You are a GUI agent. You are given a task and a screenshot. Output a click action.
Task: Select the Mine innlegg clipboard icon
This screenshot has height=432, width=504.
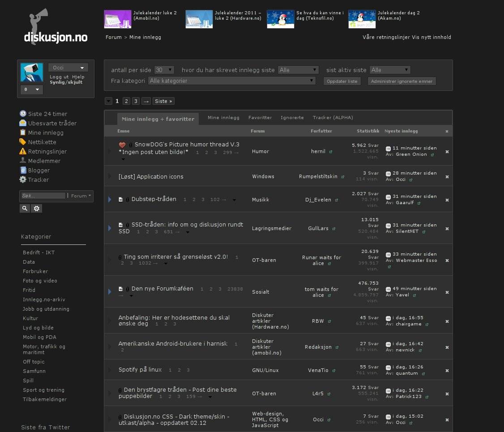point(23,133)
